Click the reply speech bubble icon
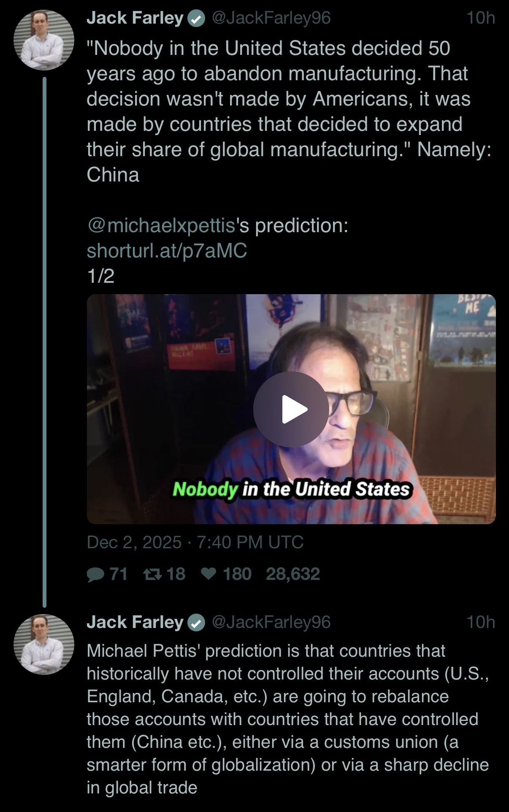The width and height of the screenshot is (509, 812). [95, 574]
